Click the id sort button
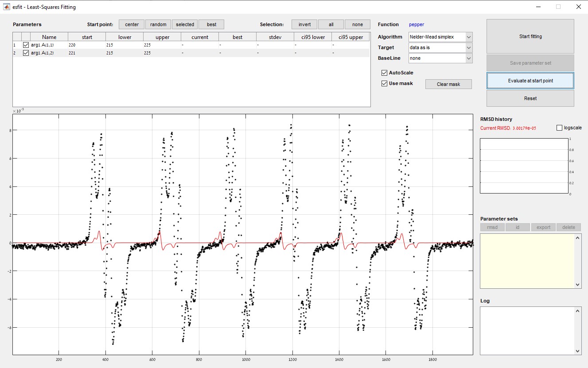This screenshot has width=588, height=368. coord(518,227)
